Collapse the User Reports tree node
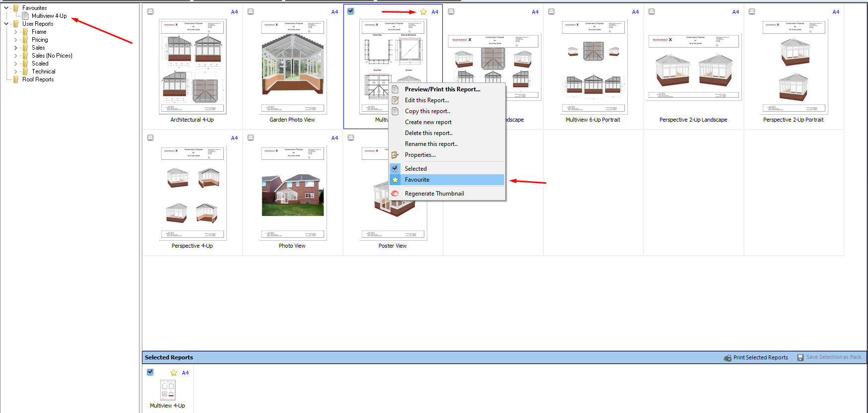The image size is (868, 413). coord(6,24)
